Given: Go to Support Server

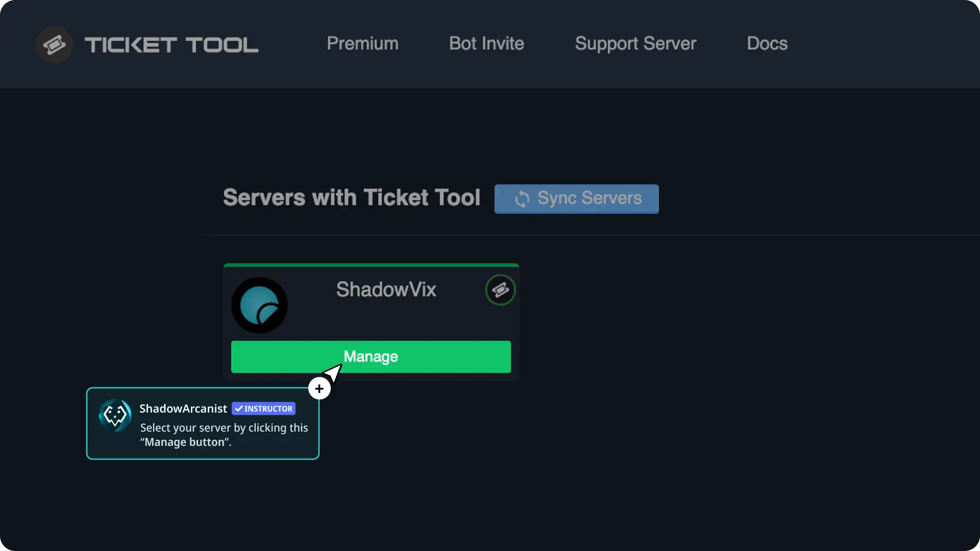Looking at the screenshot, I should pos(635,44).
